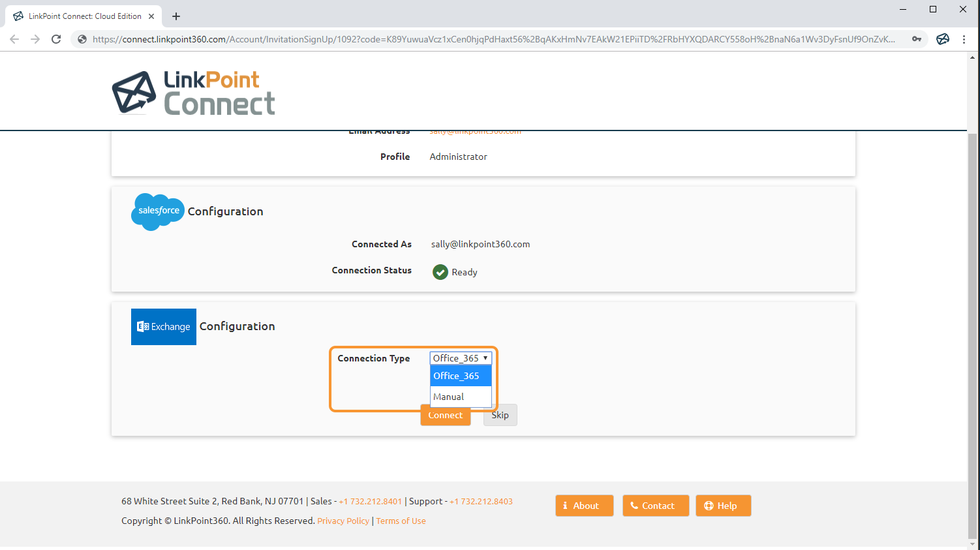Click the LinkPoint Connect logo
980x550 pixels.
tap(193, 93)
